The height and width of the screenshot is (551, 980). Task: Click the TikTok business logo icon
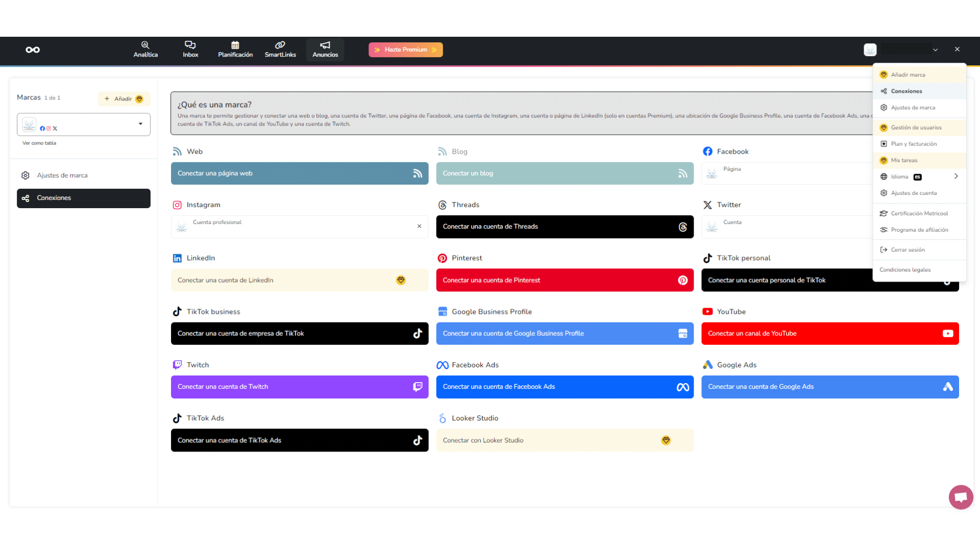[177, 312]
